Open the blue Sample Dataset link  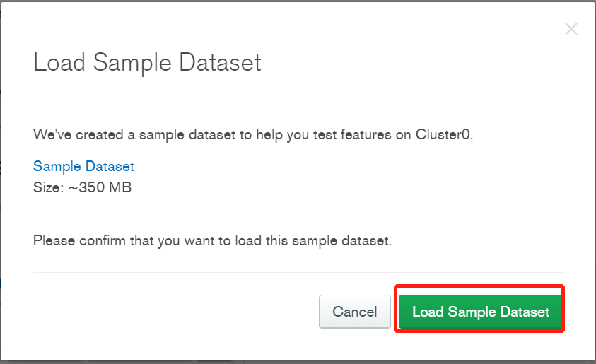pos(83,166)
